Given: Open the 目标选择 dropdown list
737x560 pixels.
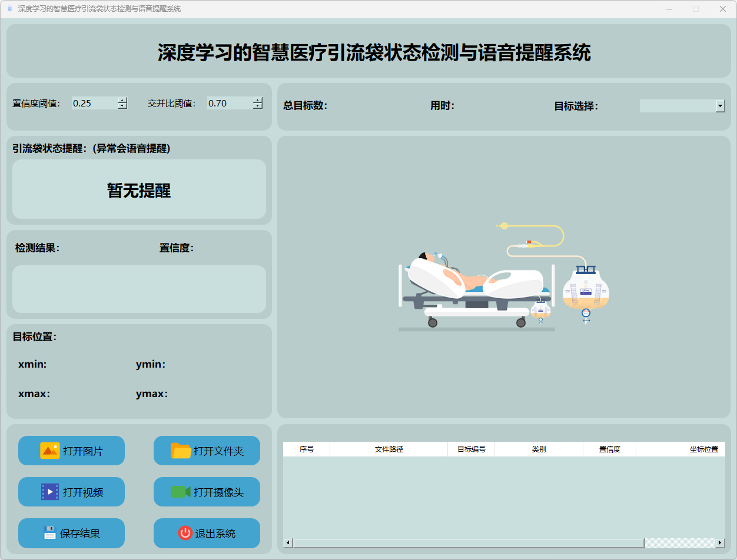Looking at the screenshot, I should [720, 106].
